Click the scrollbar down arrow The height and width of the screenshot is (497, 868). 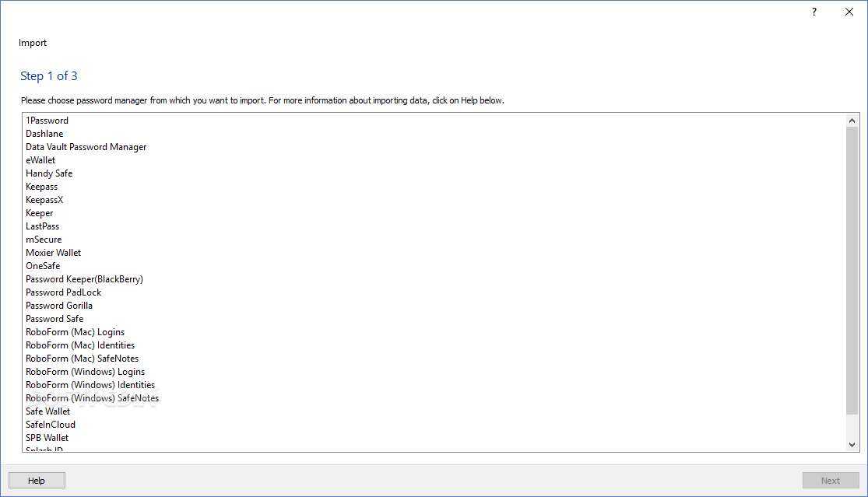coord(852,444)
